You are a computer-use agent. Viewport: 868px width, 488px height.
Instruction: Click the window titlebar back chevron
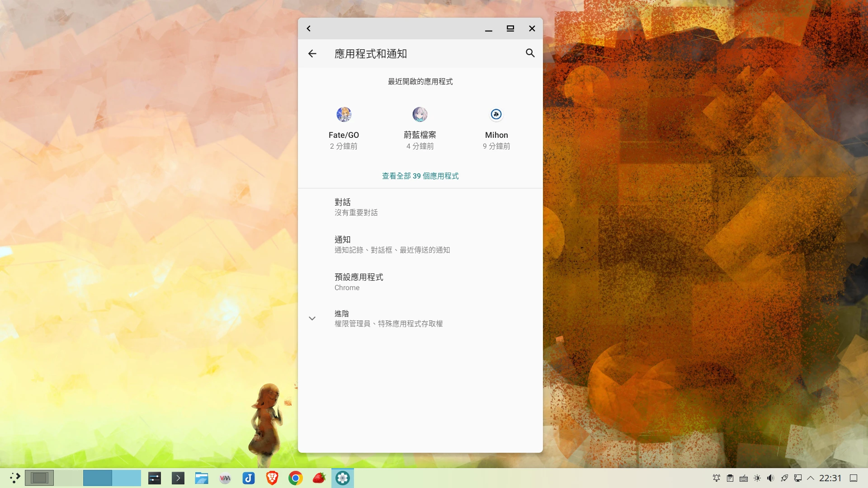pyautogui.click(x=309, y=28)
